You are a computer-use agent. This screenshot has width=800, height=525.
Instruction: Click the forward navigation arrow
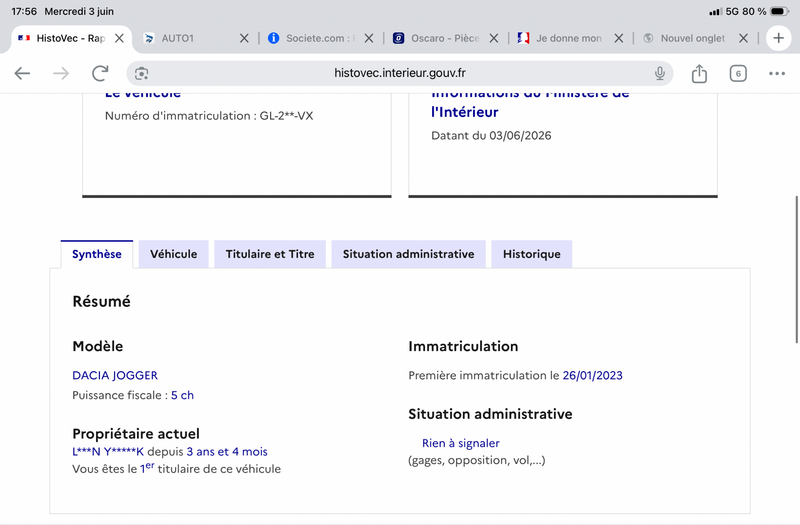pyautogui.click(x=61, y=73)
